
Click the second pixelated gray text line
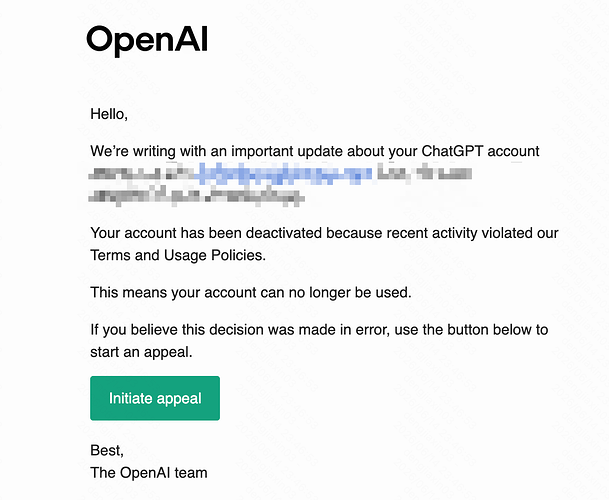(196, 196)
